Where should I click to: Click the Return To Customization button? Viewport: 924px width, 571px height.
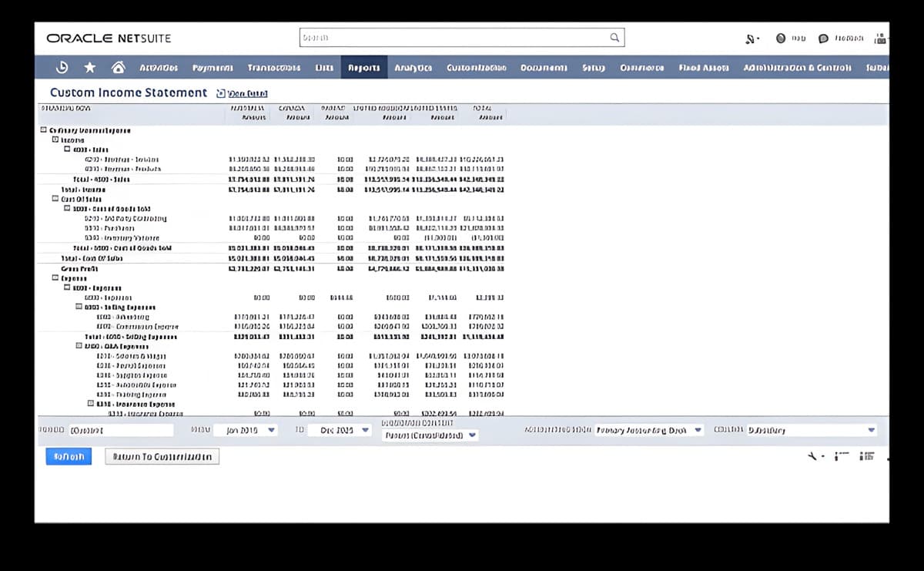point(161,455)
